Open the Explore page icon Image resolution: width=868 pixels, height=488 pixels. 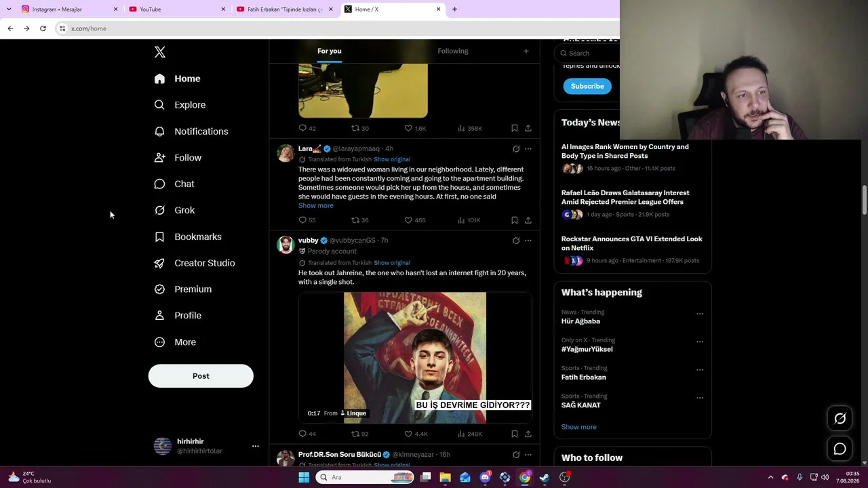point(159,105)
